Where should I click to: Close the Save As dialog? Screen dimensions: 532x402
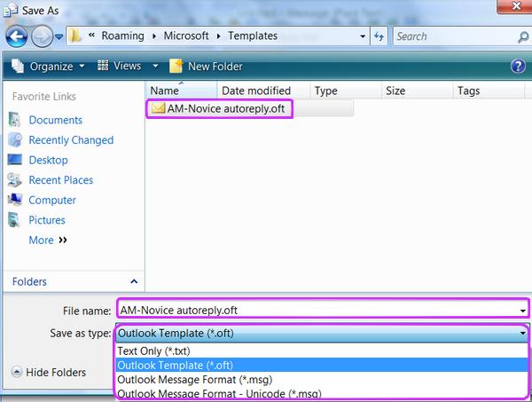[x=516, y=6]
